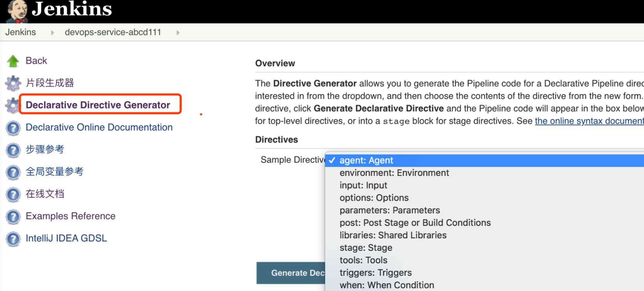Go to the Back link
Screen dimensions: 644x291
click(36, 61)
